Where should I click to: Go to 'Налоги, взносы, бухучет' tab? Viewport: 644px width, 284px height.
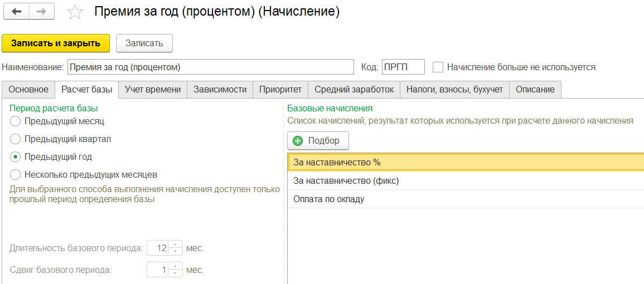(454, 90)
